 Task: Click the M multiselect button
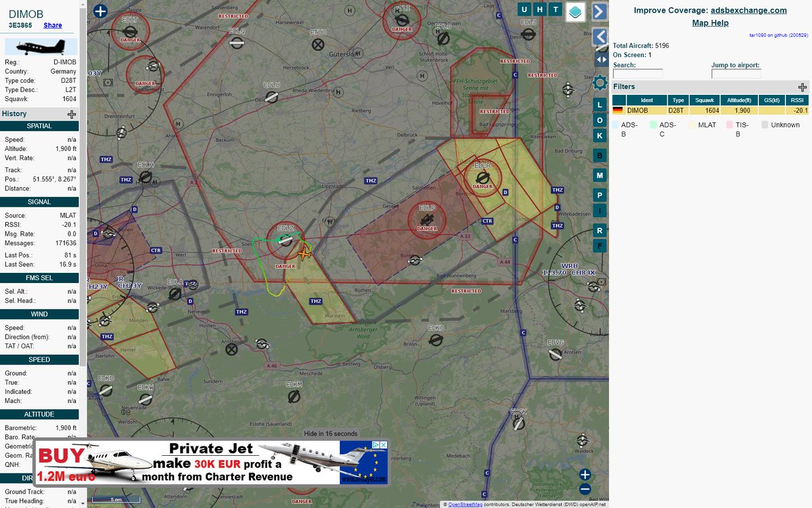[598, 175]
